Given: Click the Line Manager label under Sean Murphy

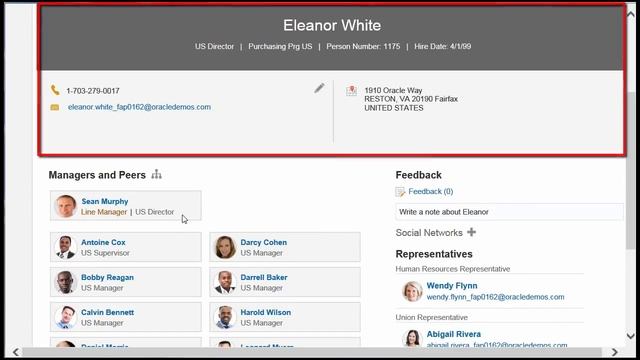Looking at the screenshot, I should (104, 212).
